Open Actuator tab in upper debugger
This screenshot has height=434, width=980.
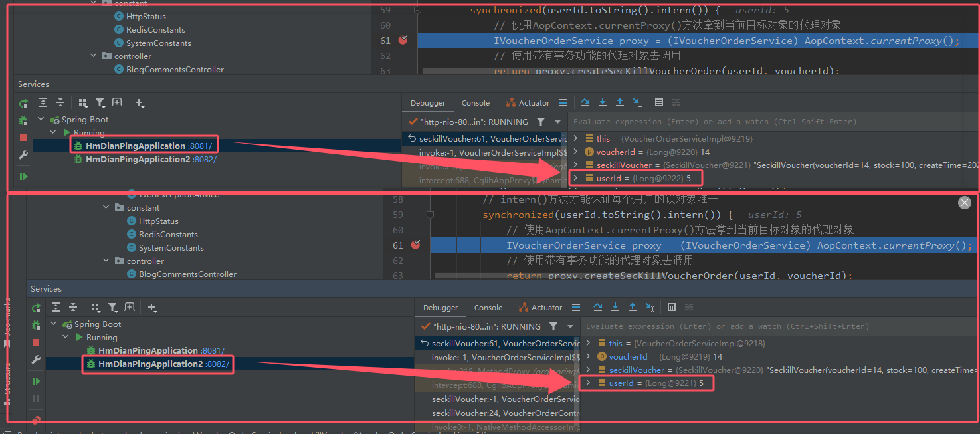tap(528, 103)
